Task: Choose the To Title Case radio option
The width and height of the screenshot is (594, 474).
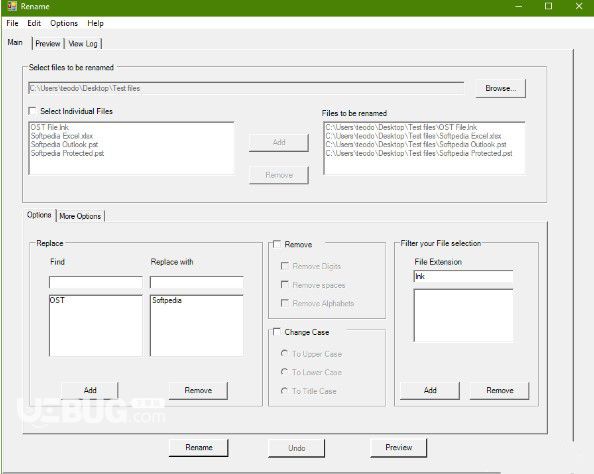Action: [x=284, y=390]
